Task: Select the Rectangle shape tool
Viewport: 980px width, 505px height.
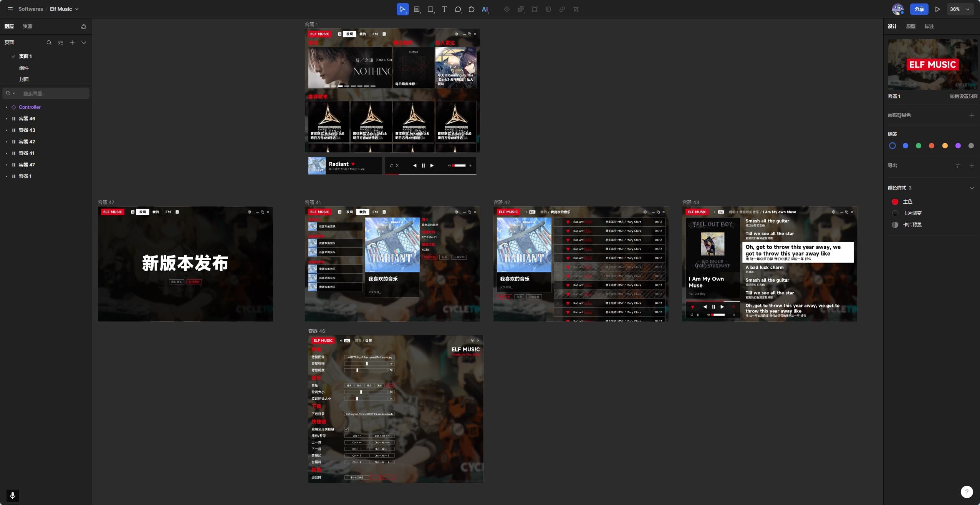Action: [x=430, y=9]
